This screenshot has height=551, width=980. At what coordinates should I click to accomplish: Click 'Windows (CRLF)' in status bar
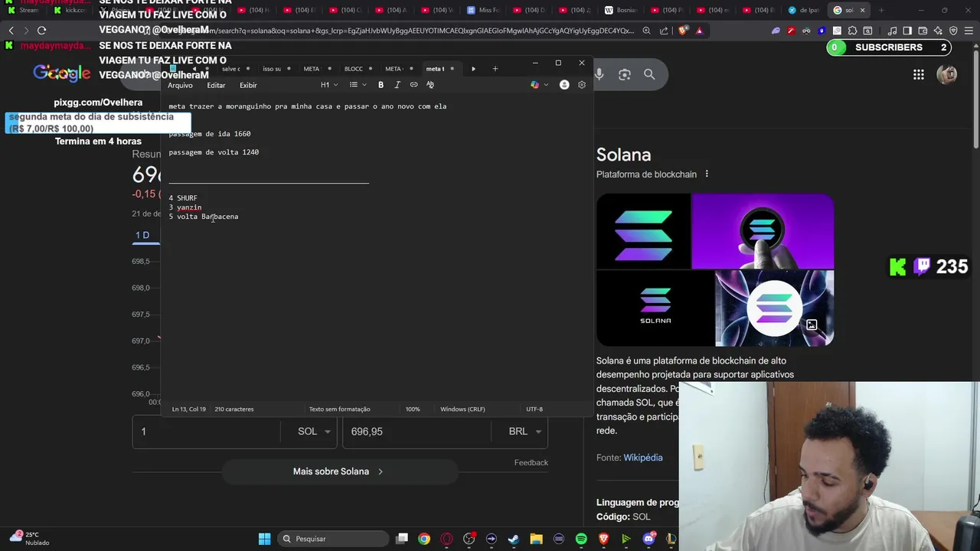(x=462, y=409)
